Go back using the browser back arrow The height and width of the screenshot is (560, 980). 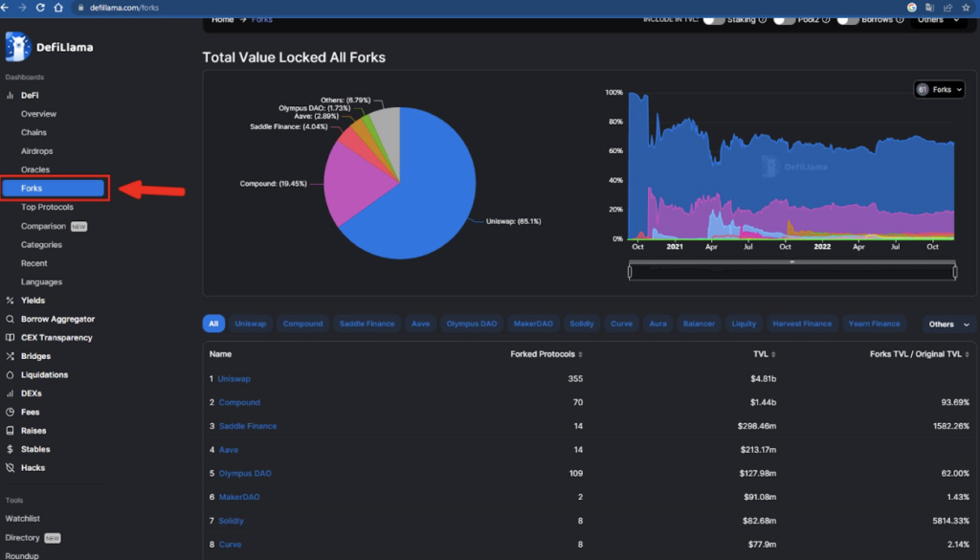(x=5, y=8)
